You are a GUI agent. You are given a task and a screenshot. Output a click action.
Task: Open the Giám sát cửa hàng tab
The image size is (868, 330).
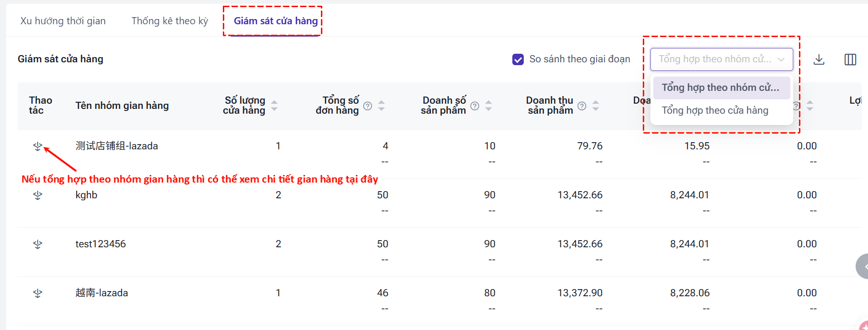[x=275, y=21]
